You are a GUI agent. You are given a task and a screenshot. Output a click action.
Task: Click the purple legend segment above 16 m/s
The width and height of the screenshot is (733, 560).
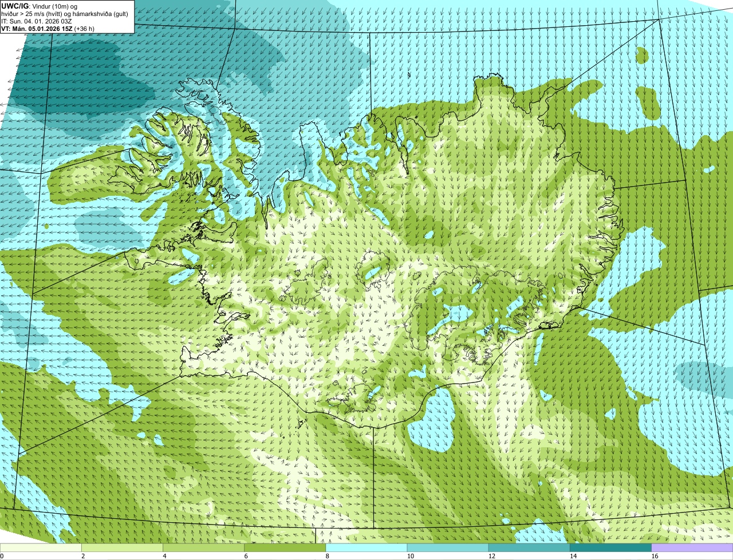point(692,548)
